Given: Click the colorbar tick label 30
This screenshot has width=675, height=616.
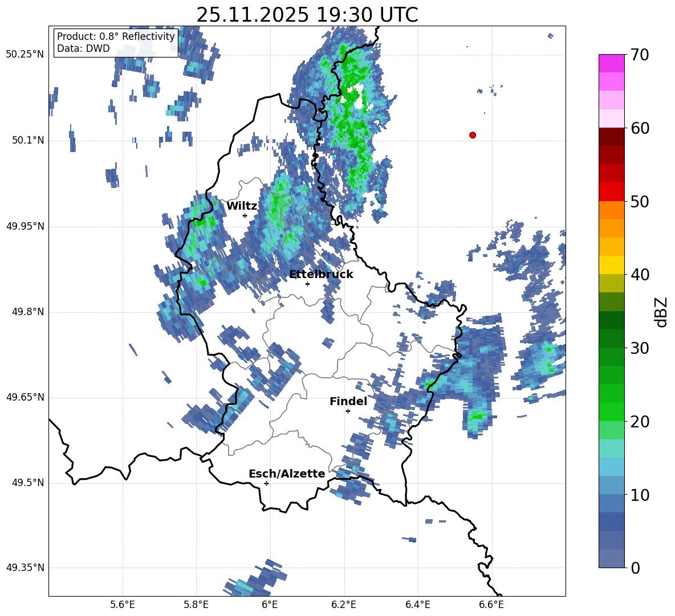Looking at the screenshot, I should pos(640,348).
